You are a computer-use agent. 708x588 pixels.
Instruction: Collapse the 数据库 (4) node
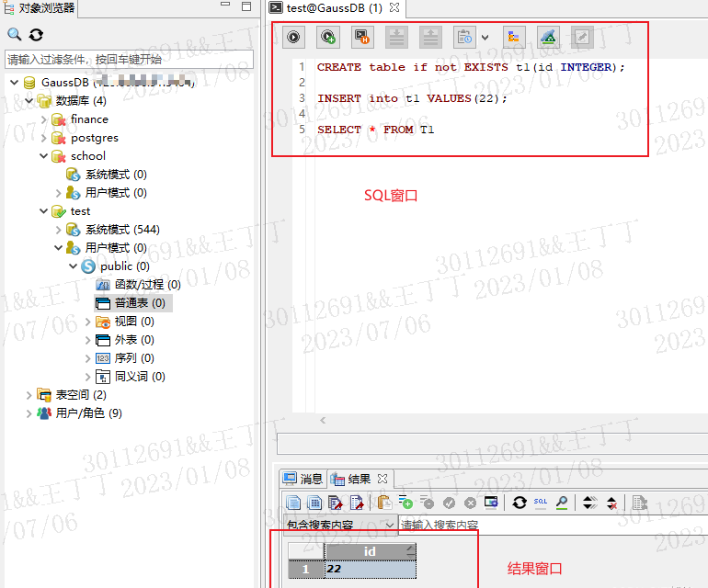click(29, 100)
